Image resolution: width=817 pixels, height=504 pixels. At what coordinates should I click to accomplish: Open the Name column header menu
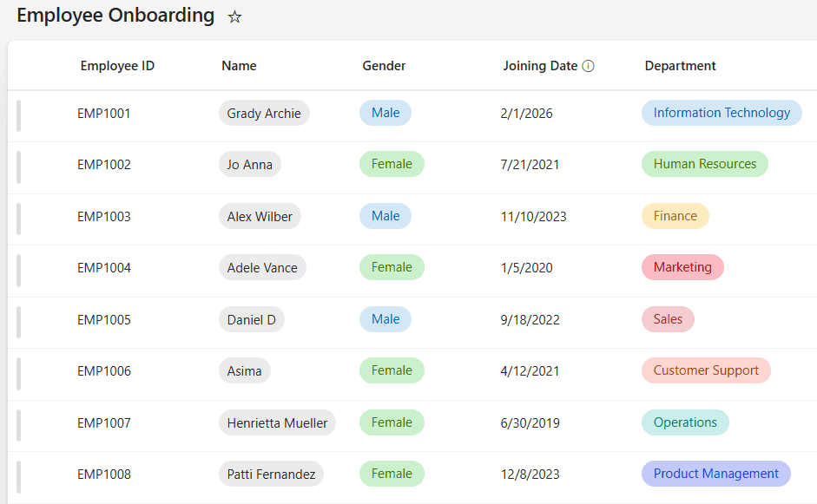239,66
